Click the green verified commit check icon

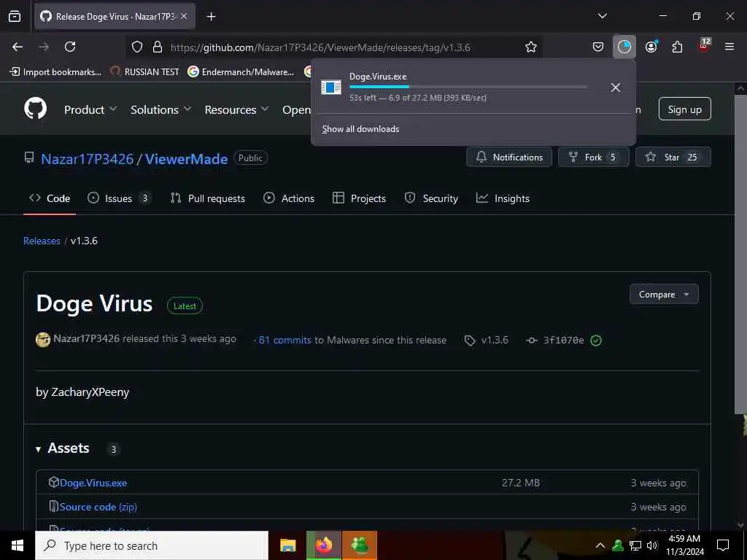tap(596, 340)
